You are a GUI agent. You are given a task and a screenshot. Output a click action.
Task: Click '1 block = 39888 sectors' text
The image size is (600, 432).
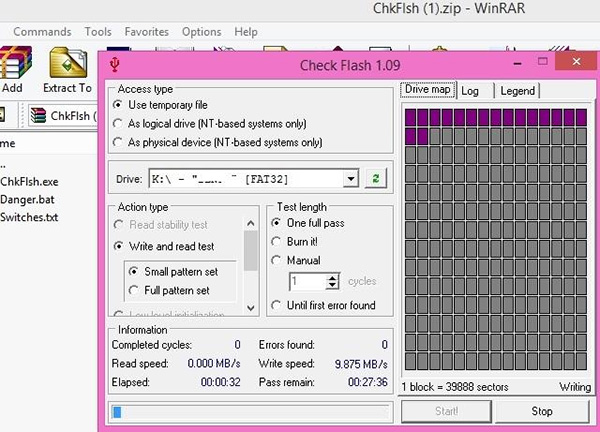[455, 387]
